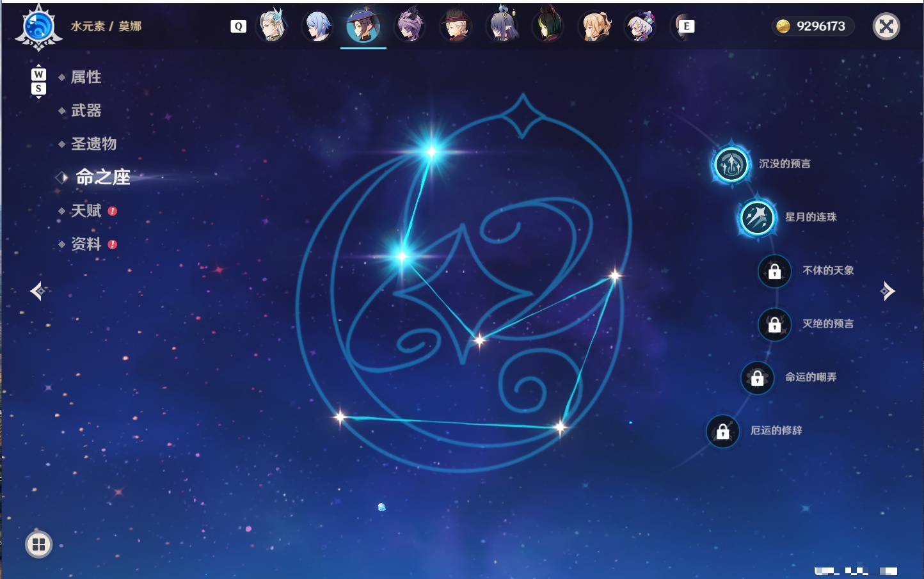
Task: Open the four-square grid menu icon
Action: tap(38, 544)
